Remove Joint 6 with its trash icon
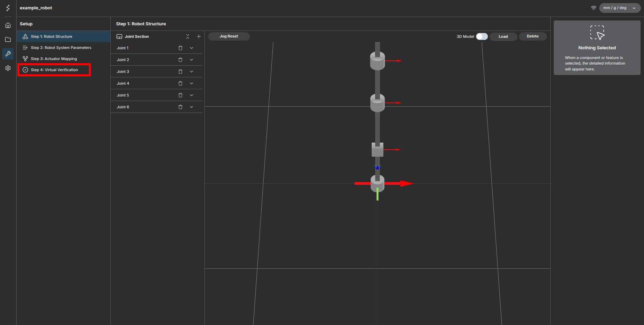Image resolution: width=644 pixels, height=325 pixels. coord(180,107)
